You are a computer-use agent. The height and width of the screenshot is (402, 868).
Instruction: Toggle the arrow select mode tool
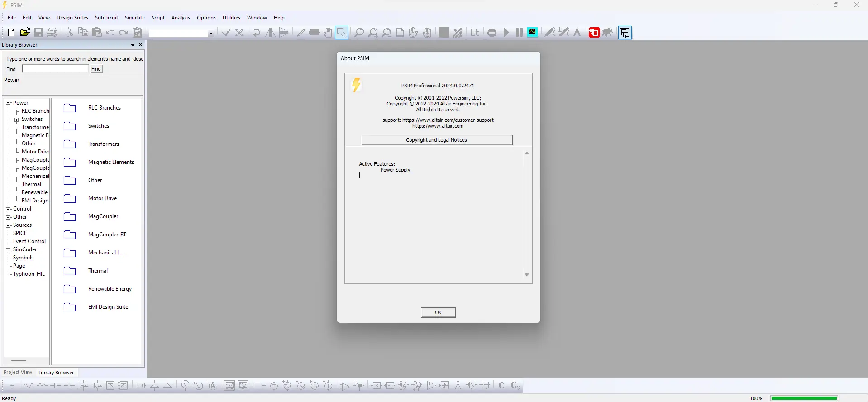click(x=342, y=32)
